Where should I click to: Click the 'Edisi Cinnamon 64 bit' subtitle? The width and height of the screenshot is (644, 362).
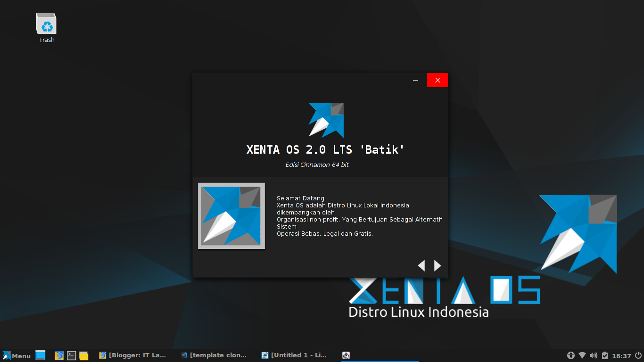317,165
